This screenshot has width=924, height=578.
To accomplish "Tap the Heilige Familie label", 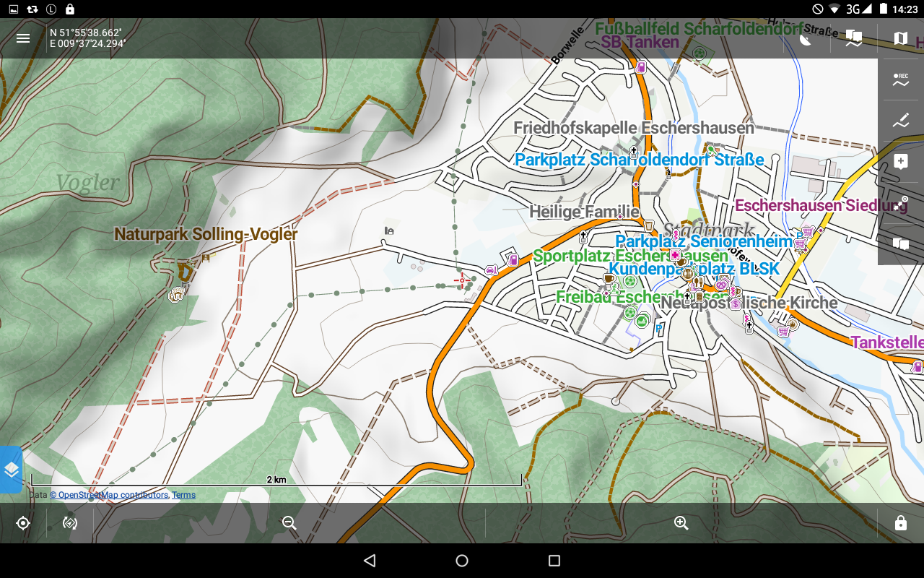I will (585, 212).
